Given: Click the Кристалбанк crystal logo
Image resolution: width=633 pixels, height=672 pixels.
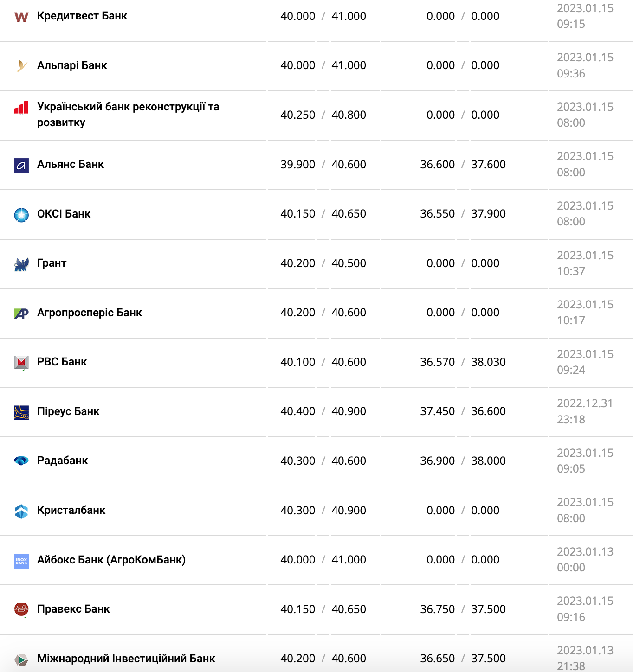Looking at the screenshot, I should (x=21, y=511).
